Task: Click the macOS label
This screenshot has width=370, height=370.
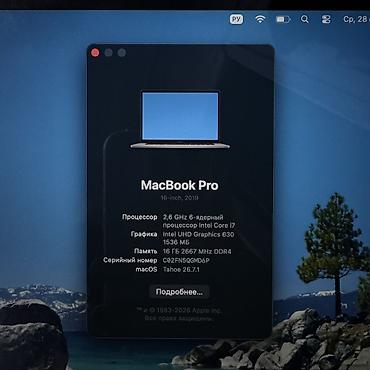Action: (146, 269)
